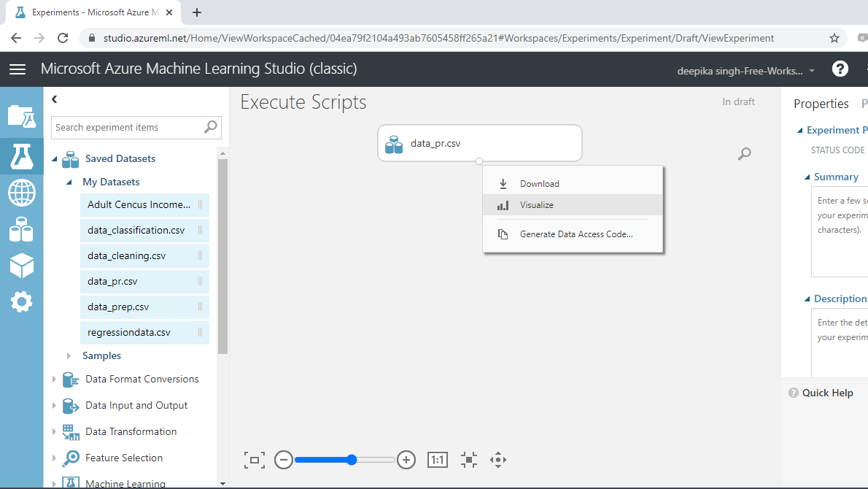Select data_pr.csv in My Datasets list
This screenshot has height=489, width=868.
point(144,281)
